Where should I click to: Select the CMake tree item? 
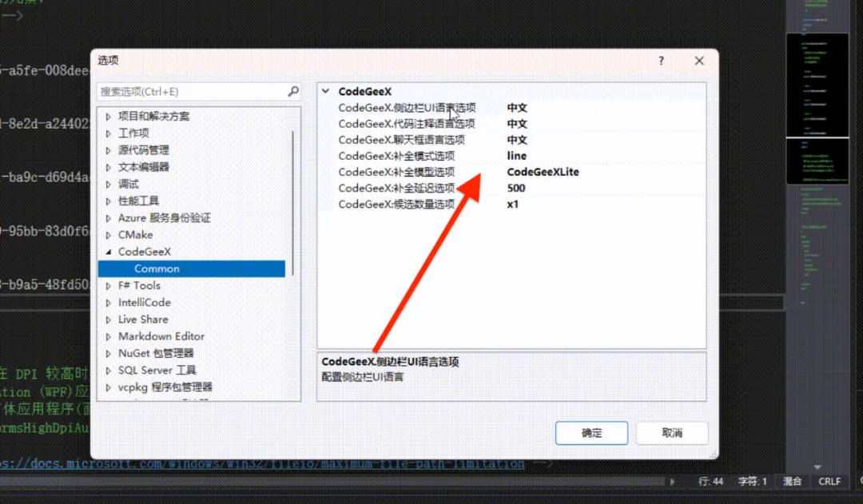[x=135, y=234]
